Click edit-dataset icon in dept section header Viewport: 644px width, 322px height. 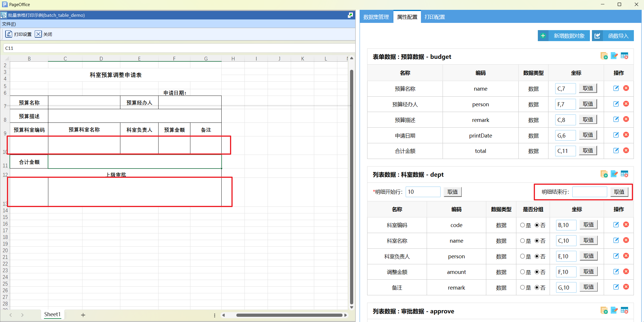614,174
